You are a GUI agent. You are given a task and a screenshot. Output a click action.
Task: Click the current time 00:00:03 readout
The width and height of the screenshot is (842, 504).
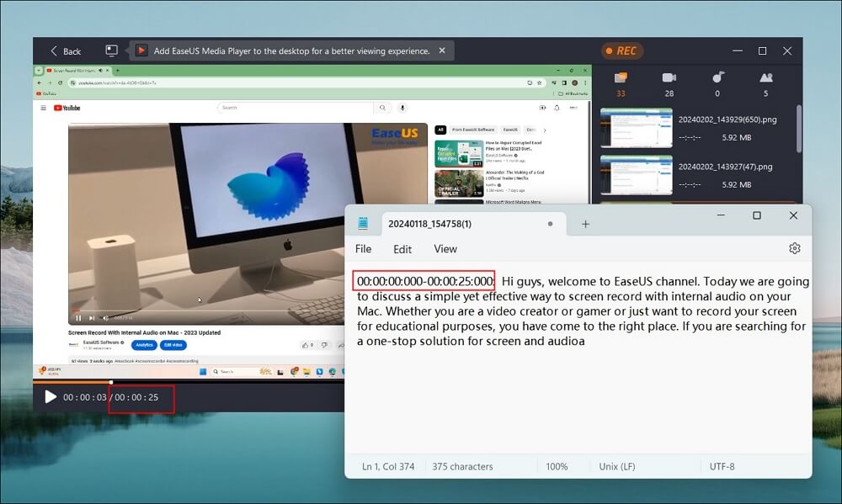[x=85, y=398]
